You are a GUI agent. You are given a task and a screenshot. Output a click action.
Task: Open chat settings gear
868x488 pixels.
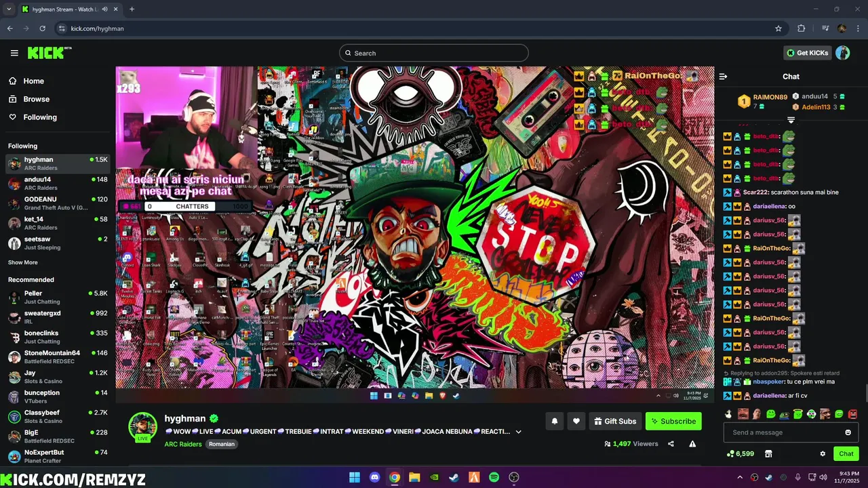tap(823, 453)
